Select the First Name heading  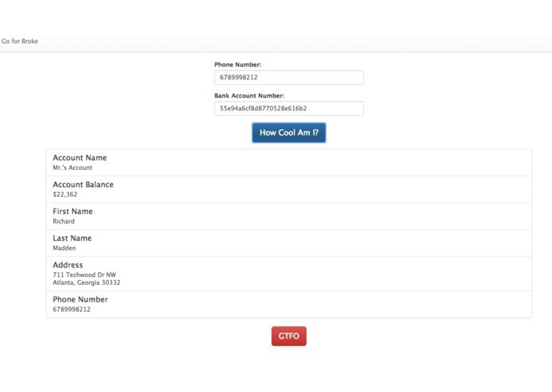point(72,211)
